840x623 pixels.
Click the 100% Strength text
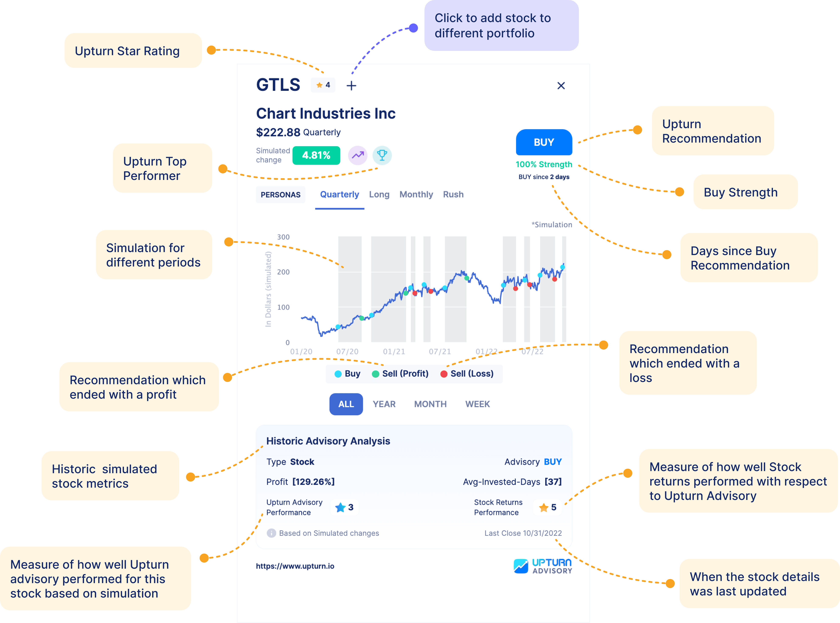coord(544,164)
